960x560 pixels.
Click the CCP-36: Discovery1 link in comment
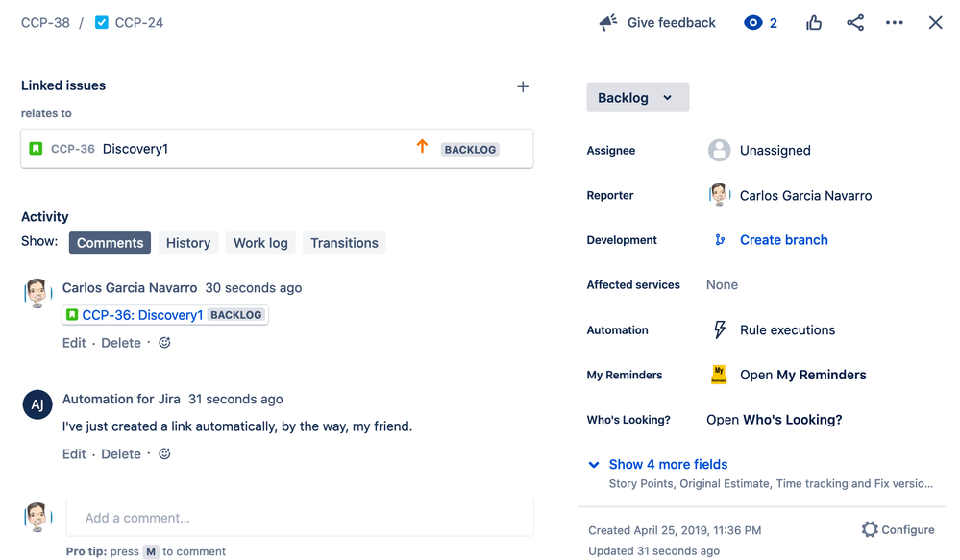[142, 314]
